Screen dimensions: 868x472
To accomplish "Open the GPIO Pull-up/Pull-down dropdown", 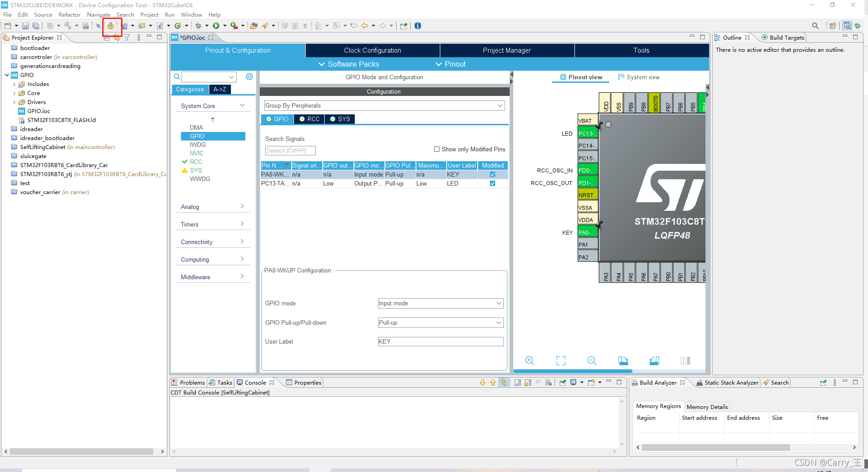I will pyautogui.click(x=440, y=322).
